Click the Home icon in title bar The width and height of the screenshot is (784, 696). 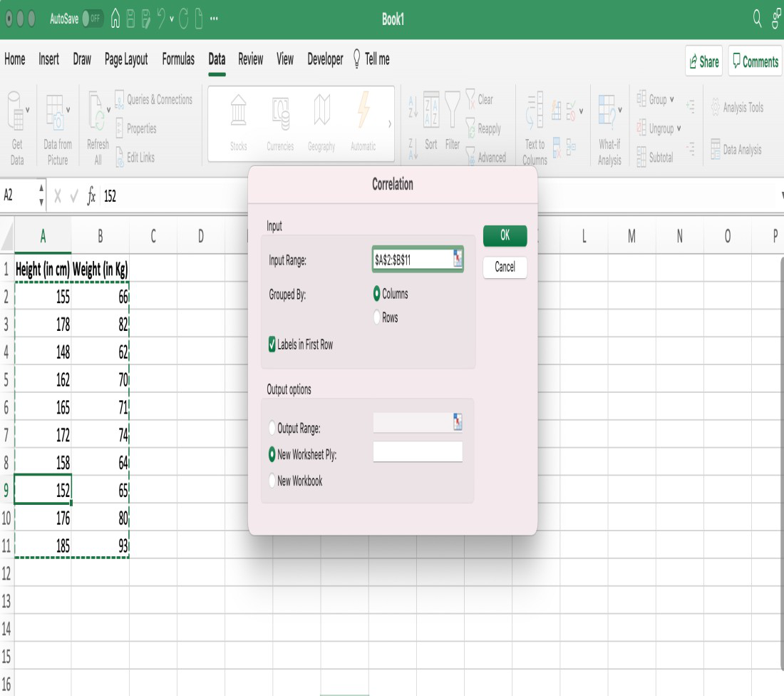115,19
